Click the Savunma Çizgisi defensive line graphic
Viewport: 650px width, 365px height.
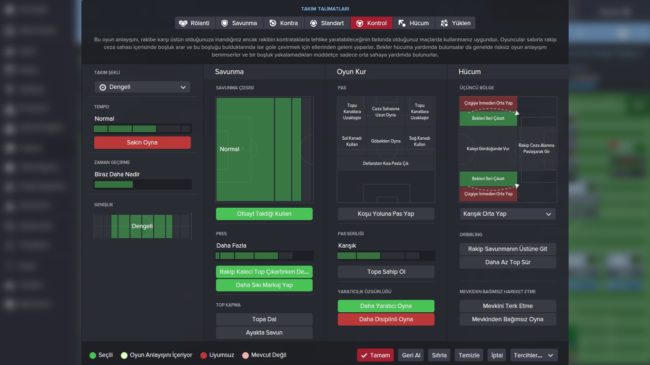pyautogui.click(x=264, y=149)
